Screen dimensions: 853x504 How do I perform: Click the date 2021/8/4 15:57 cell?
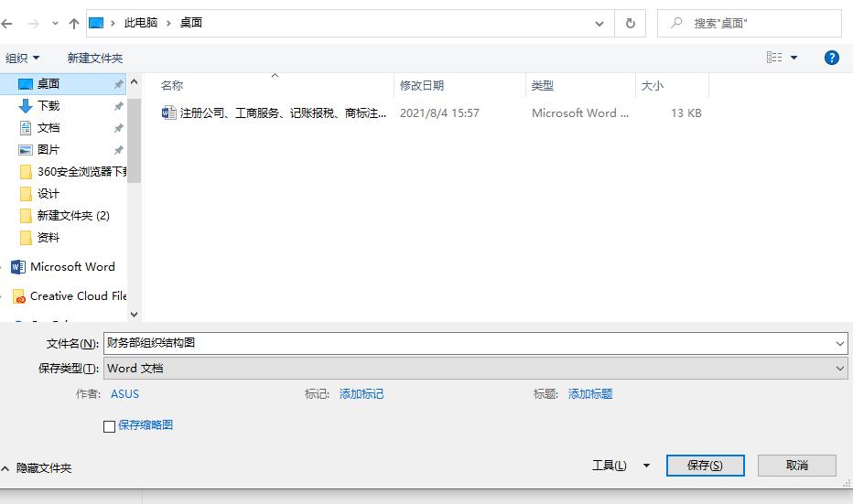click(x=439, y=113)
